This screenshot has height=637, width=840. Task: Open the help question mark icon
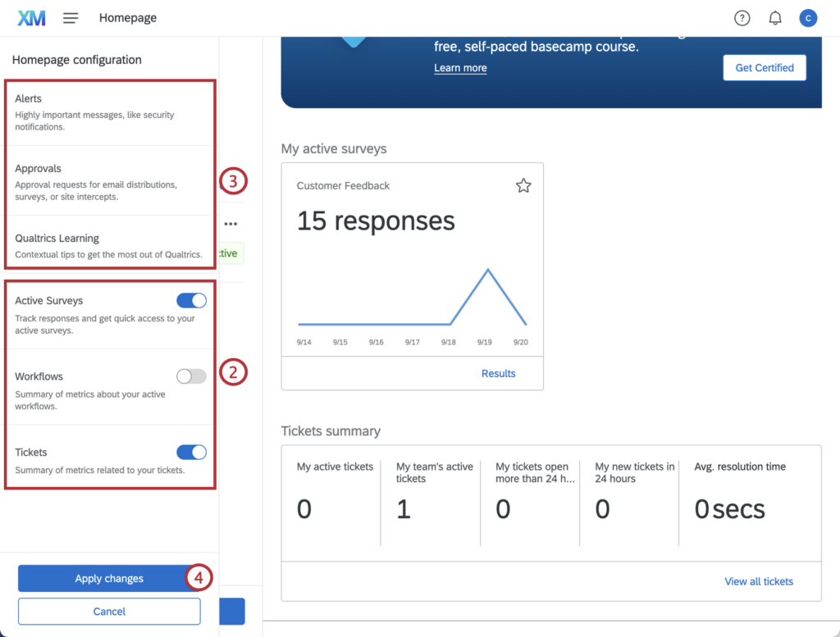[742, 17]
